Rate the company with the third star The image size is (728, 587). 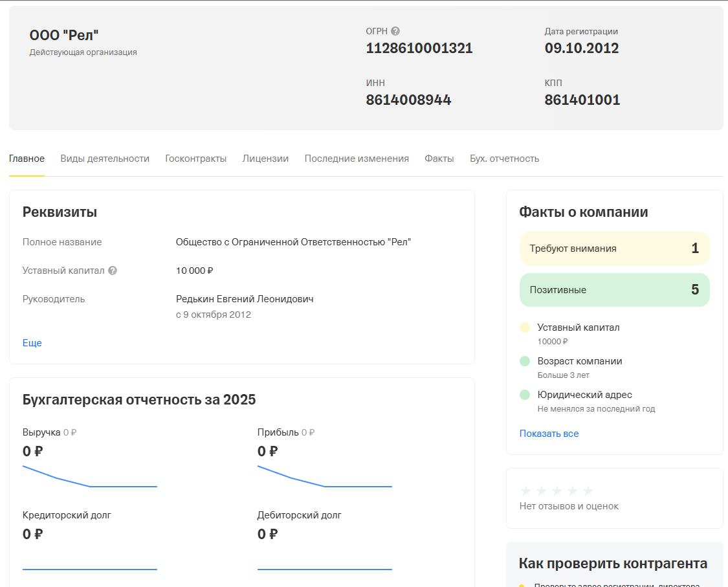[x=557, y=491]
